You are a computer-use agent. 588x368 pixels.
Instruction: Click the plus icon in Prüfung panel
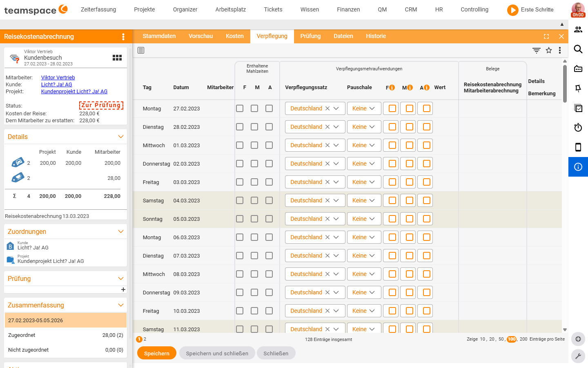pos(123,289)
